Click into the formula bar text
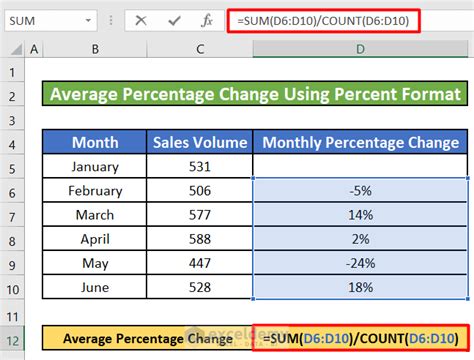474x360 pixels. [x=323, y=21]
